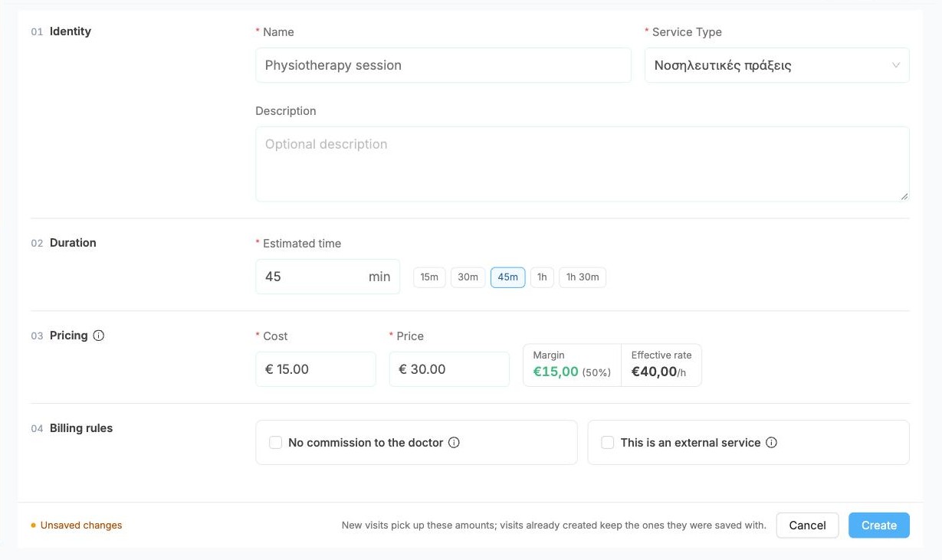The height and width of the screenshot is (560, 942).
Task: Select the 15m duration preset
Action: point(429,277)
